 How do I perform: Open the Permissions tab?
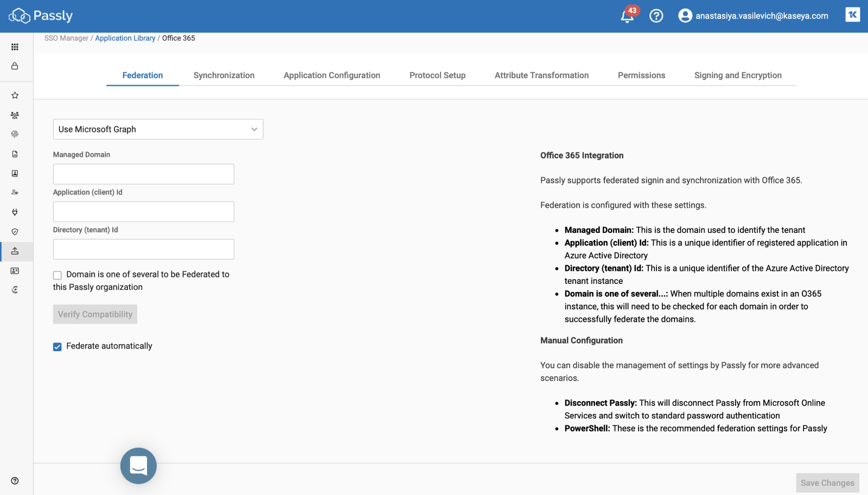pos(641,75)
